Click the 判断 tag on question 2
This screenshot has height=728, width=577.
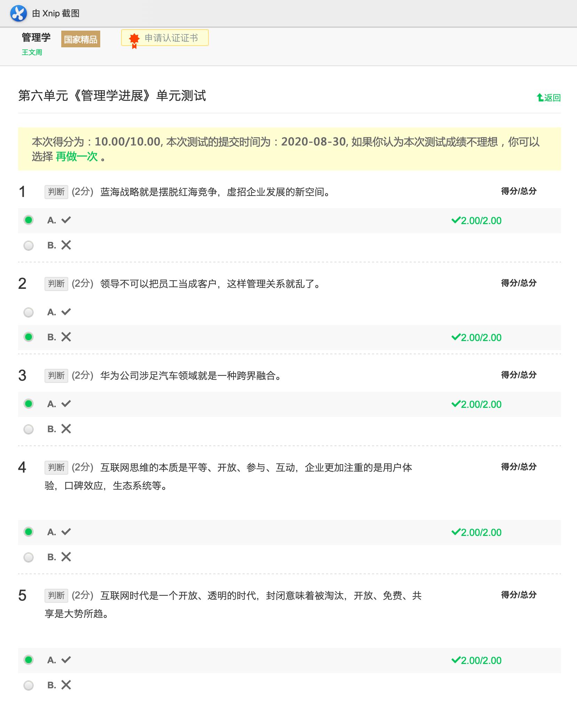[56, 284]
